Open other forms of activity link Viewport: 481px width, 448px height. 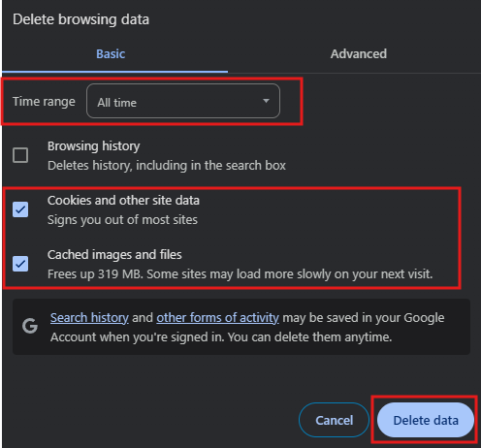[217, 318]
